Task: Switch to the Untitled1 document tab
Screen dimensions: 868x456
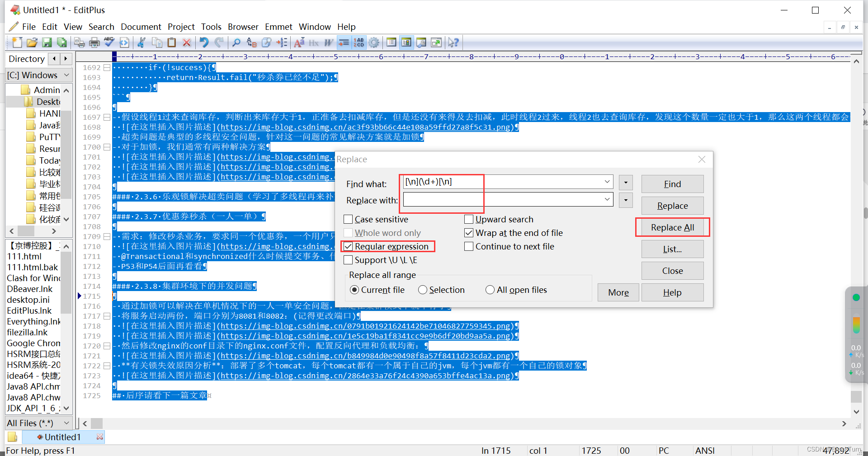Action: (63, 437)
